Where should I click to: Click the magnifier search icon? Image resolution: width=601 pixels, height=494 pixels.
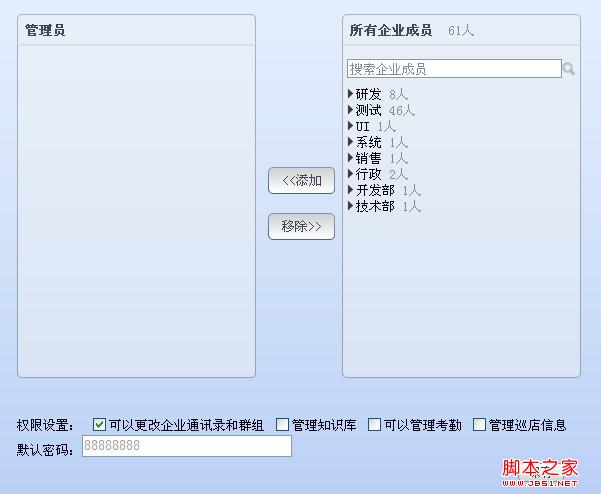pos(569,69)
